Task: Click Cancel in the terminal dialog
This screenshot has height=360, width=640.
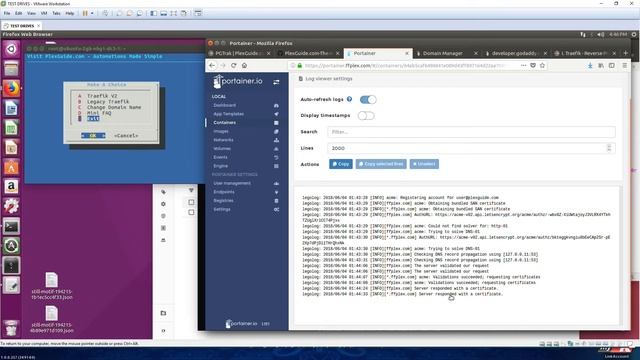Action: pos(126,136)
